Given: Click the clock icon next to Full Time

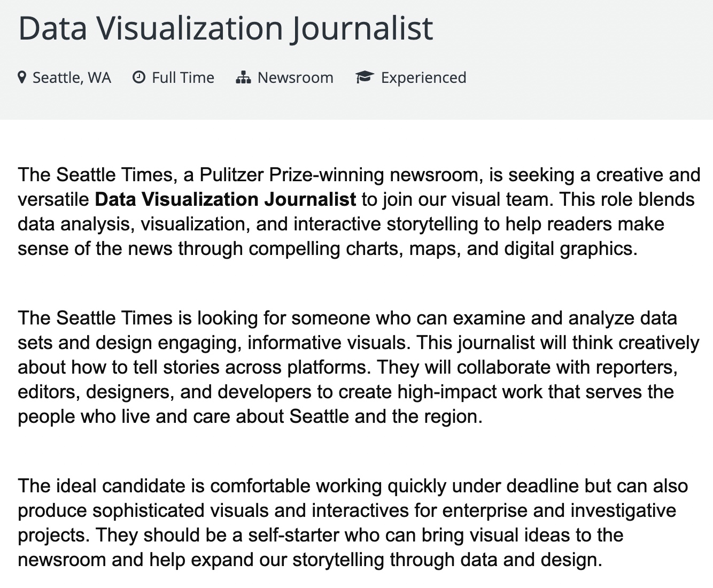Looking at the screenshot, I should (138, 78).
